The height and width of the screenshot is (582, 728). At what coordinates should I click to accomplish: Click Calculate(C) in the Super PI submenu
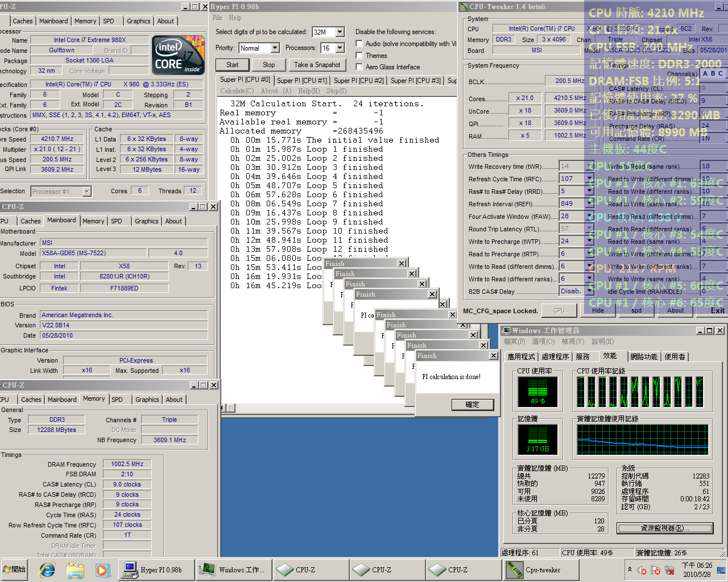pyautogui.click(x=237, y=91)
